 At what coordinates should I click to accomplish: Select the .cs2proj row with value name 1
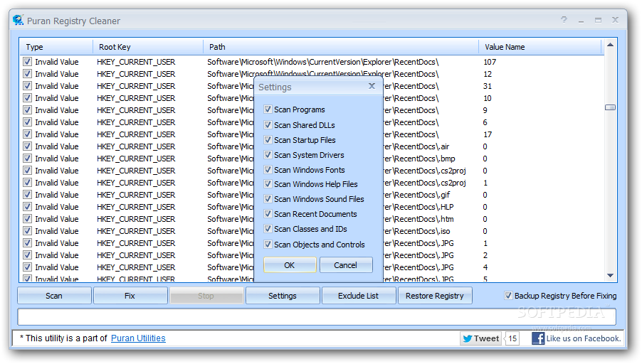coord(312,183)
